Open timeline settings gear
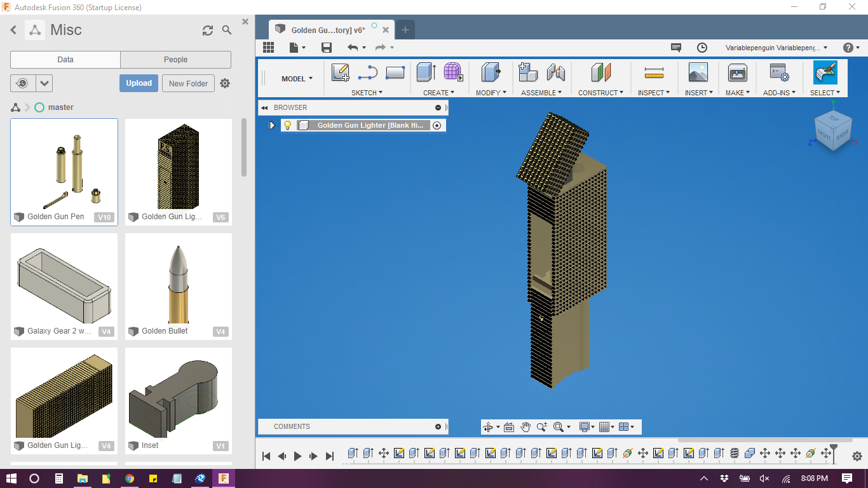 point(857,456)
